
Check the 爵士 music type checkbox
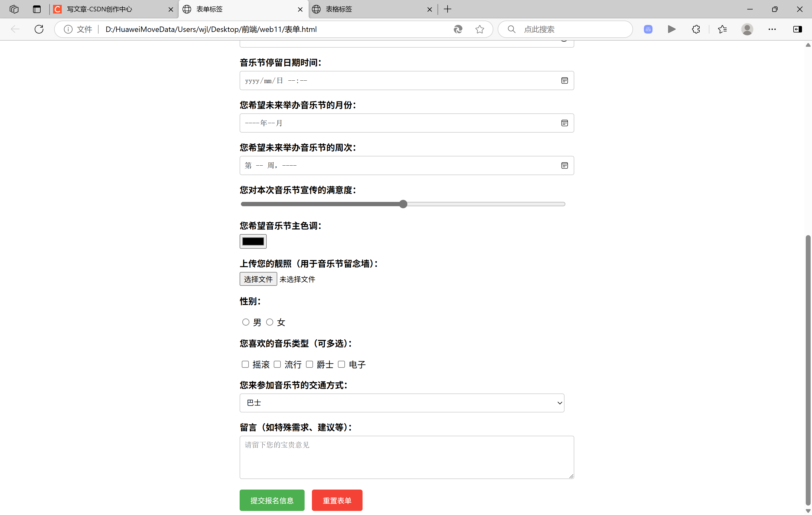309,364
